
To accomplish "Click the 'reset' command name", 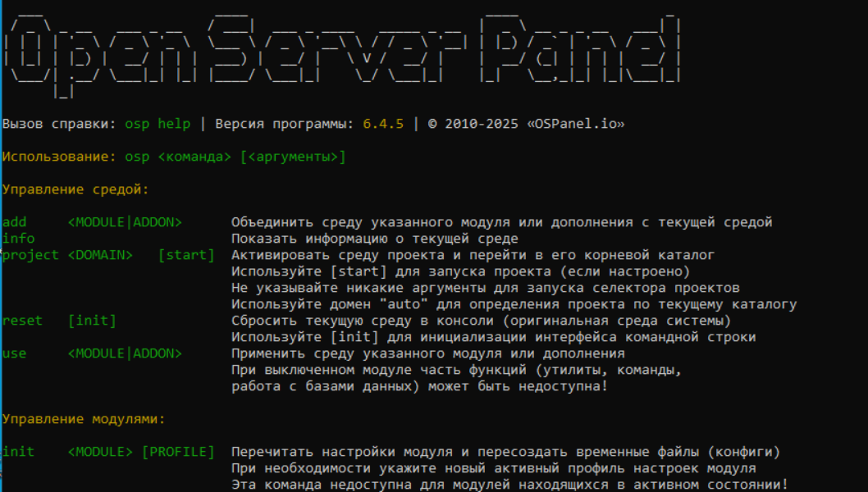I will tap(22, 321).
